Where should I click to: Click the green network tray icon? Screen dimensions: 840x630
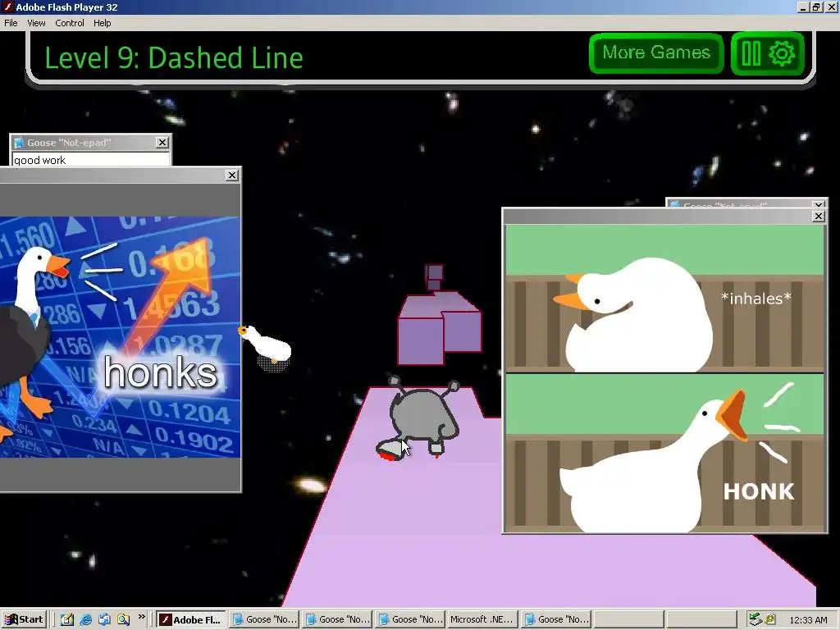(755, 620)
